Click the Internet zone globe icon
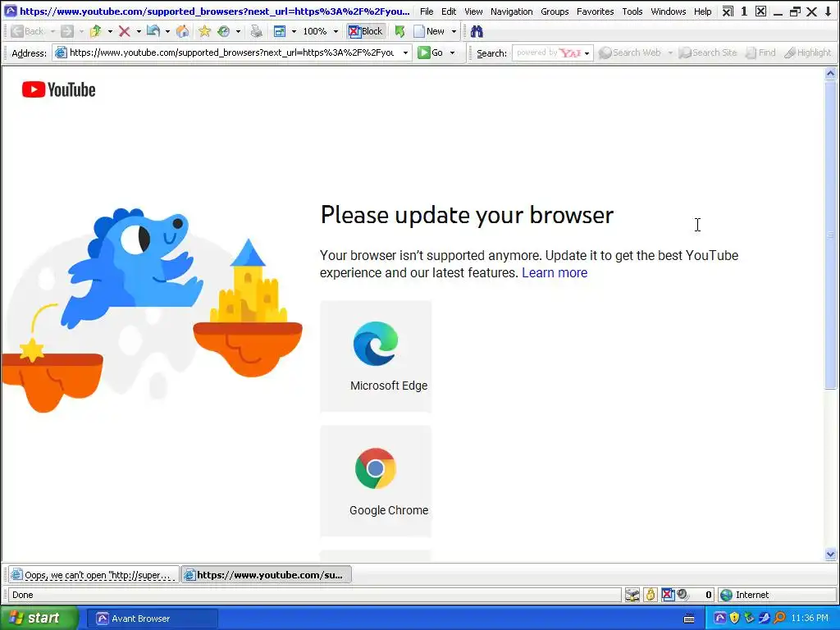 point(727,595)
